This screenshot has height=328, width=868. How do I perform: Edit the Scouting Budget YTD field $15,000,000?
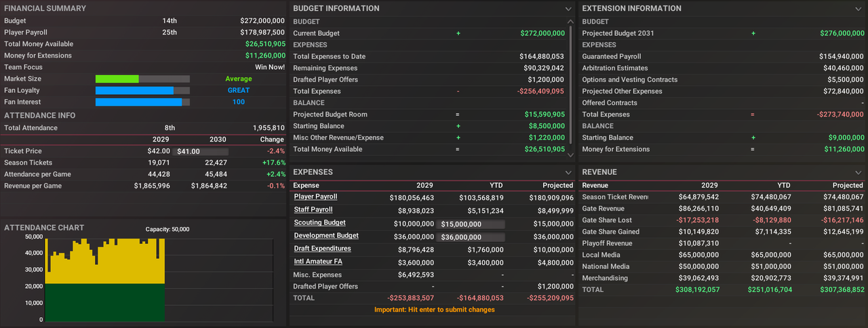click(x=471, y=223)
